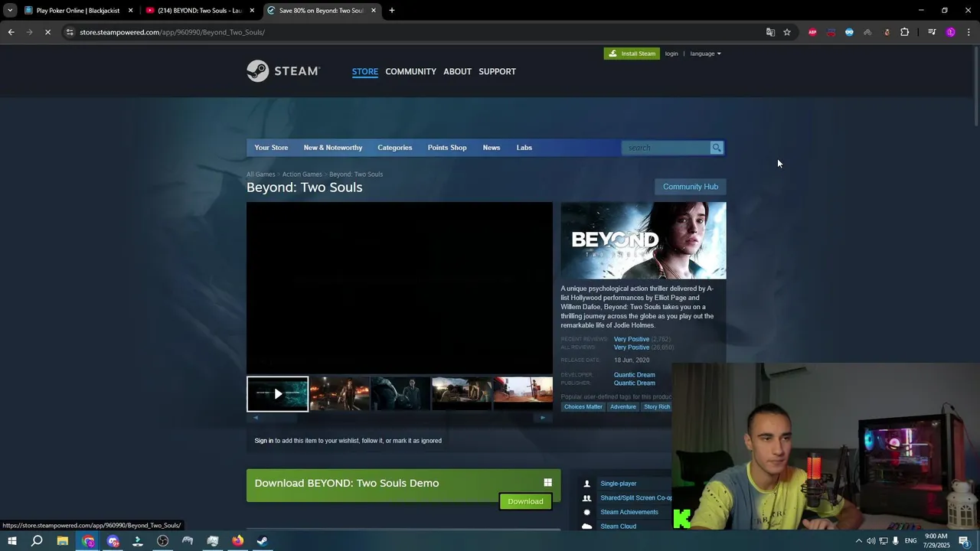This screenshot has width=980, height=551.
Task: Switch to the Play Poker Online browser tab
Action: pos(77,11)
